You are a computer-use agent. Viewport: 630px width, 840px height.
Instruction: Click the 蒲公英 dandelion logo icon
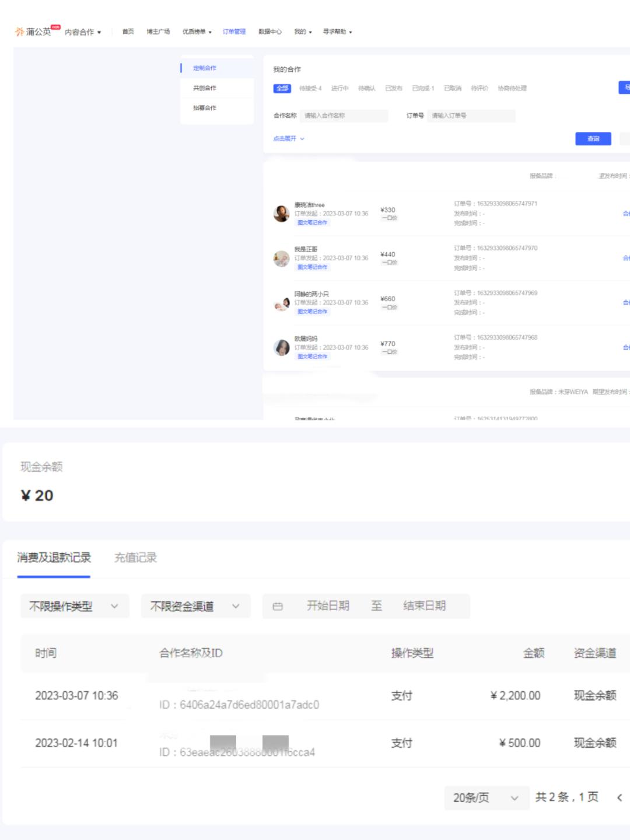click(x=20, y=32)
